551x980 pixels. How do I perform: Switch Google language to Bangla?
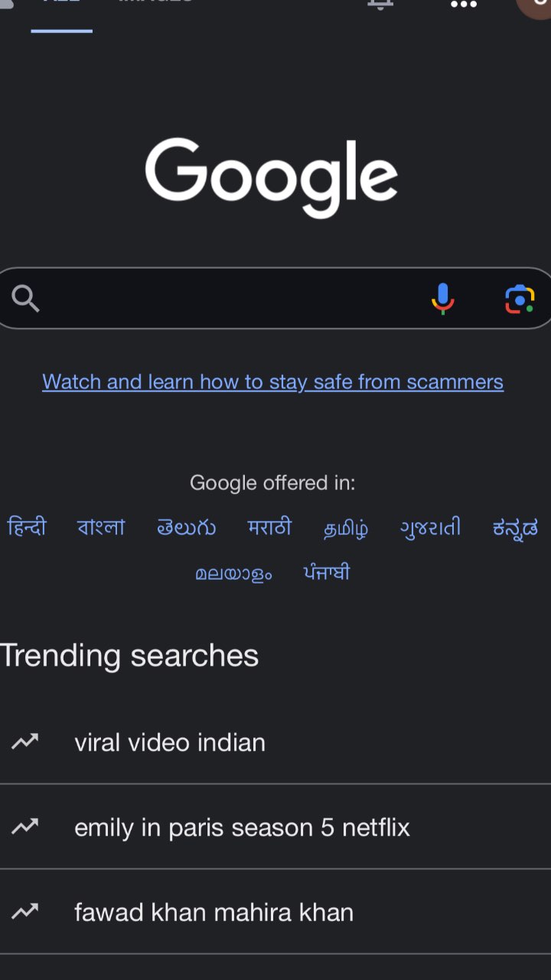[x=101, y=527]
